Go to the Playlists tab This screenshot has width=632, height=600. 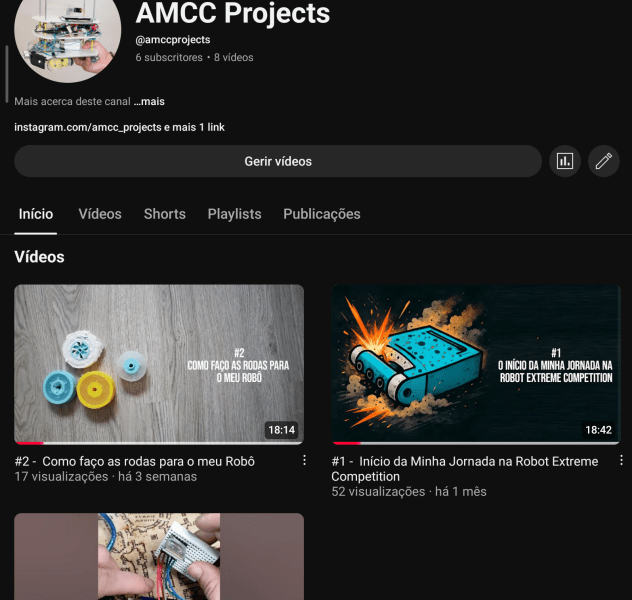[x=234, y=214]
